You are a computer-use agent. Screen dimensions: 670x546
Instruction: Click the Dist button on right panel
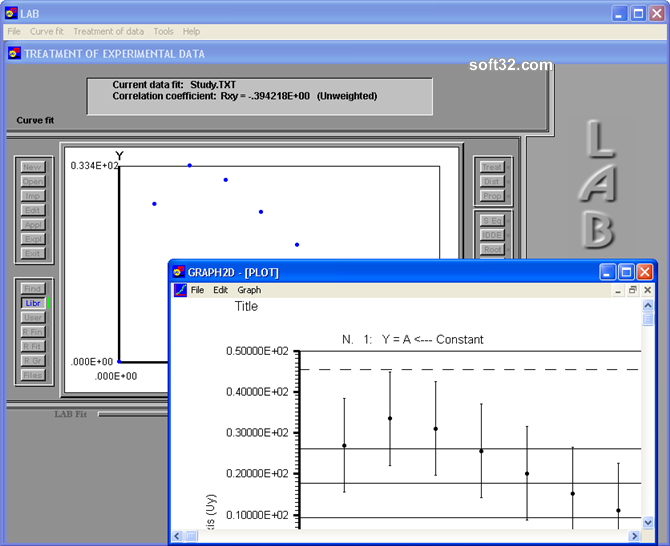pyautogui.click(x=492, y=182)
